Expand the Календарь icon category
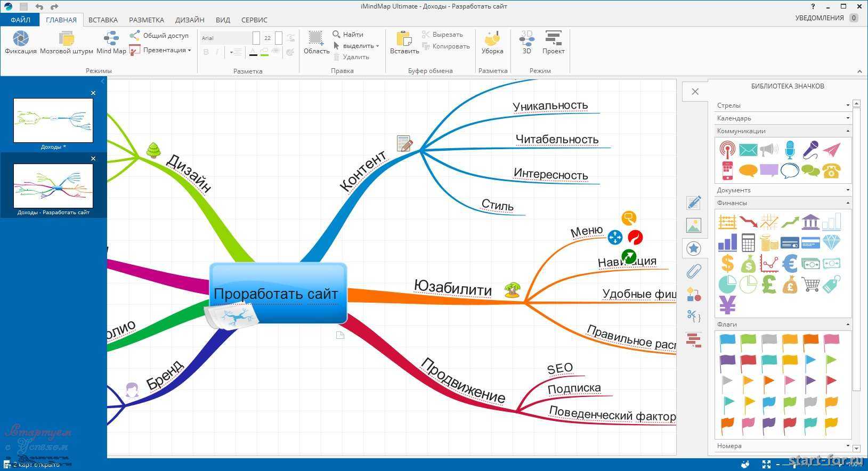The width and height of the screenshot is (868, 471). pos(783,118)
